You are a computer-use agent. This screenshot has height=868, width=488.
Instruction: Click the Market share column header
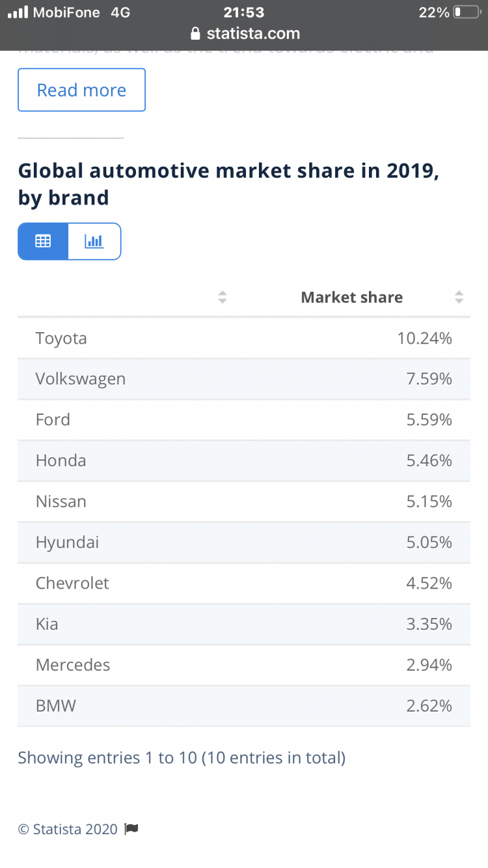coord(351,298)
